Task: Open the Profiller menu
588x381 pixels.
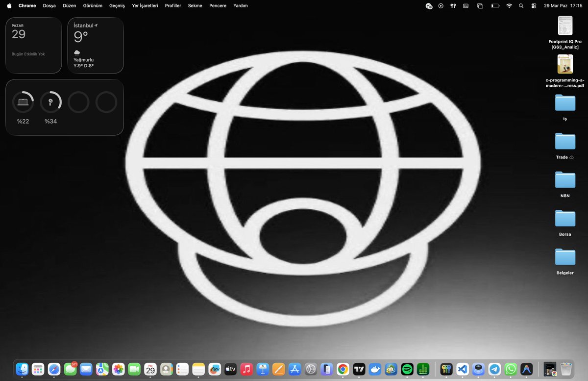Action: coord(173,5)
